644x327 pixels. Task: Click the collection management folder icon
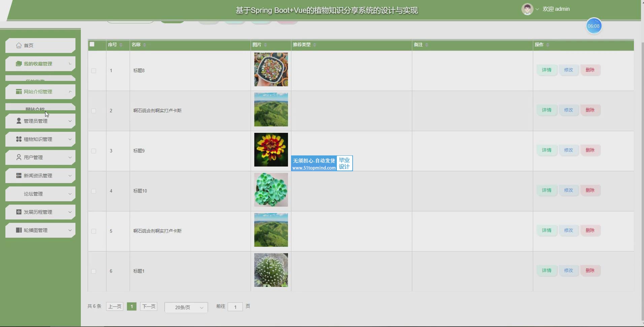(x=19, y=64)
